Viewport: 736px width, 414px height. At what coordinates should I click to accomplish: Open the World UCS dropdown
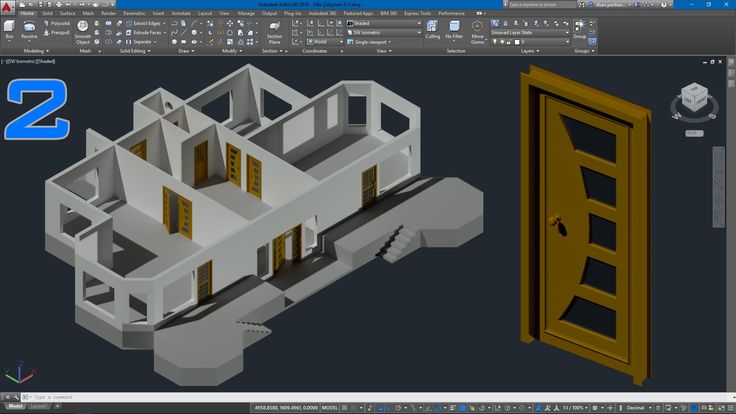tap(325, 42)
